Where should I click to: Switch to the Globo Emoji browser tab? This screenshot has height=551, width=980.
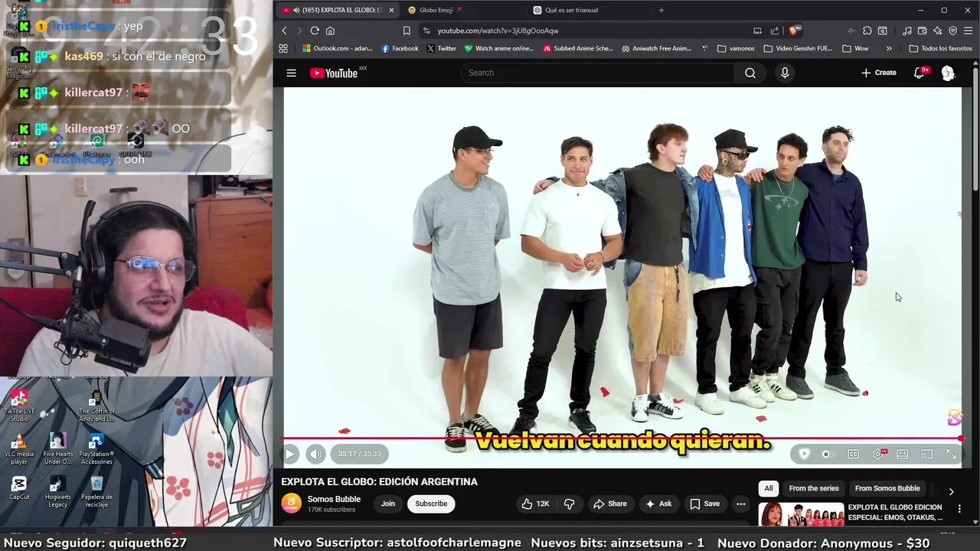pyautogui.click(x=436, y=10)
